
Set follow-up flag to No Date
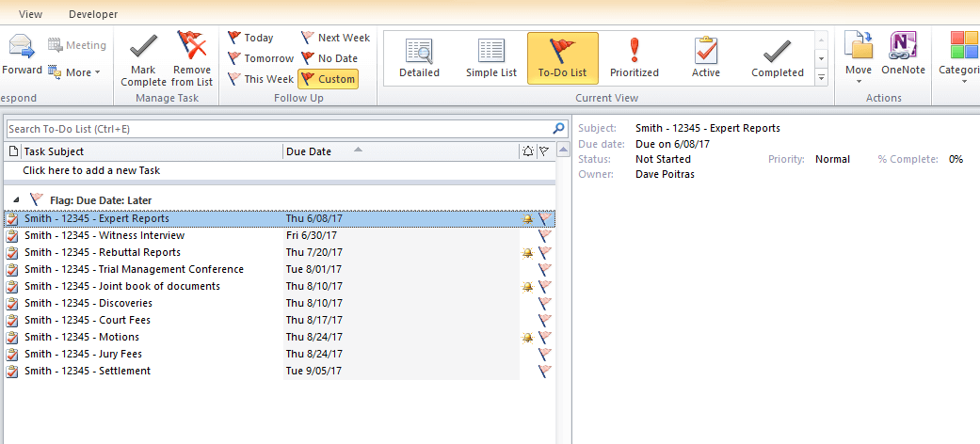329,58
